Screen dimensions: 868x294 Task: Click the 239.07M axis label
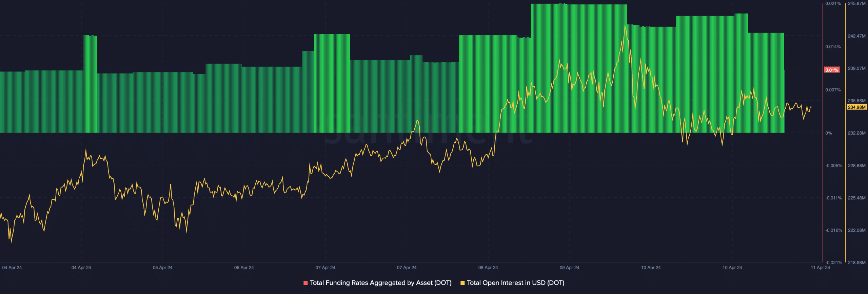point(857,68)
